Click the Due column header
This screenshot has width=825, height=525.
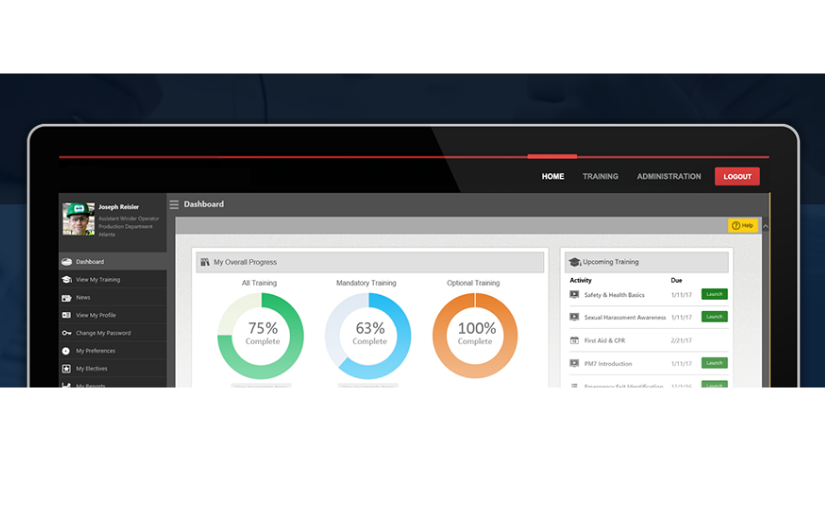click(x=676, y=280)
